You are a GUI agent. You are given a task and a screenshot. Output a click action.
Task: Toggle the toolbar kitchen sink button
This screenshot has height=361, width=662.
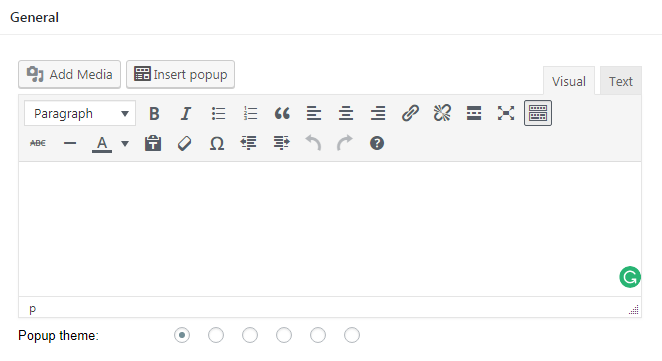[538, 113]
